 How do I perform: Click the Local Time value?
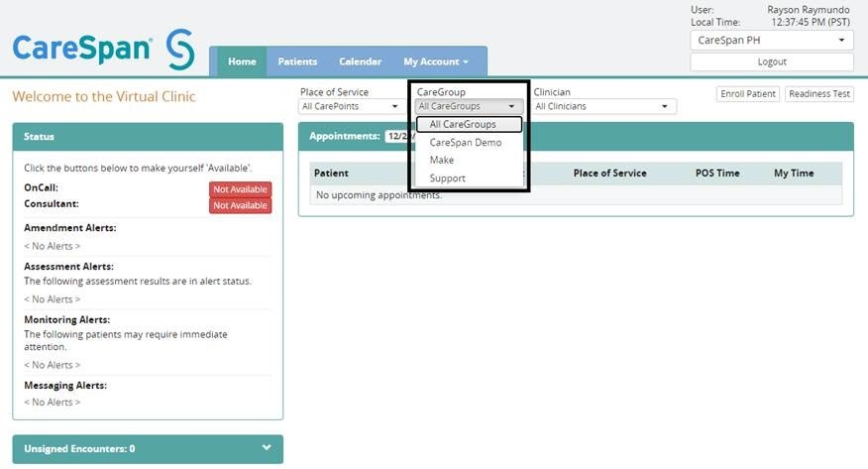[811, 22]
